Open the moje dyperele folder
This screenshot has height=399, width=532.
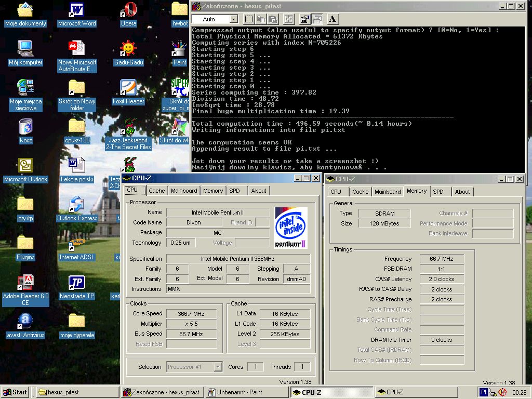pos(77,326)
